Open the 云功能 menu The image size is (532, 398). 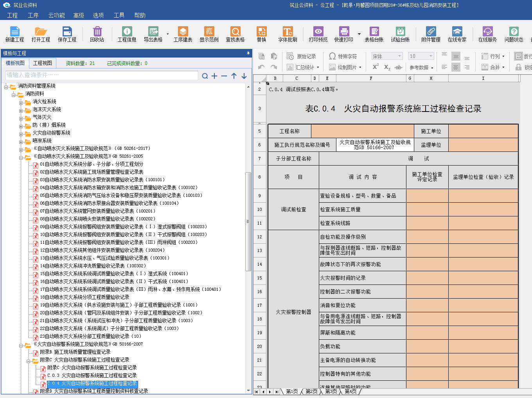pos(56,15)
